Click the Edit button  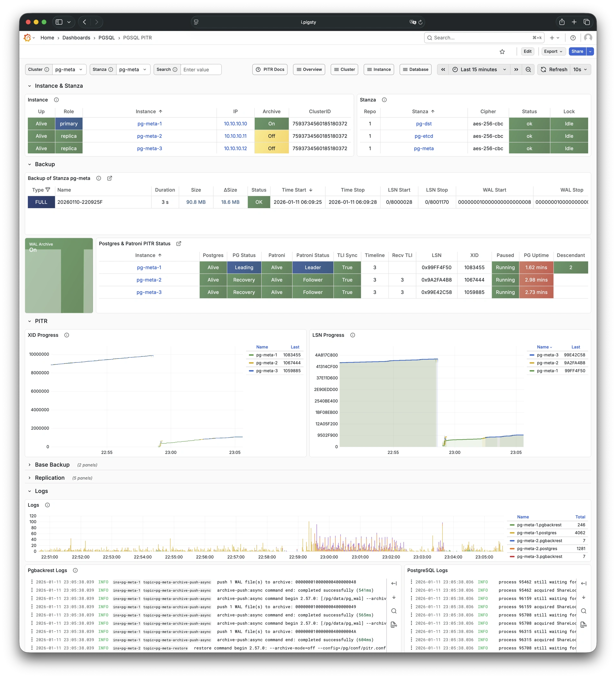tap(527, 51)
